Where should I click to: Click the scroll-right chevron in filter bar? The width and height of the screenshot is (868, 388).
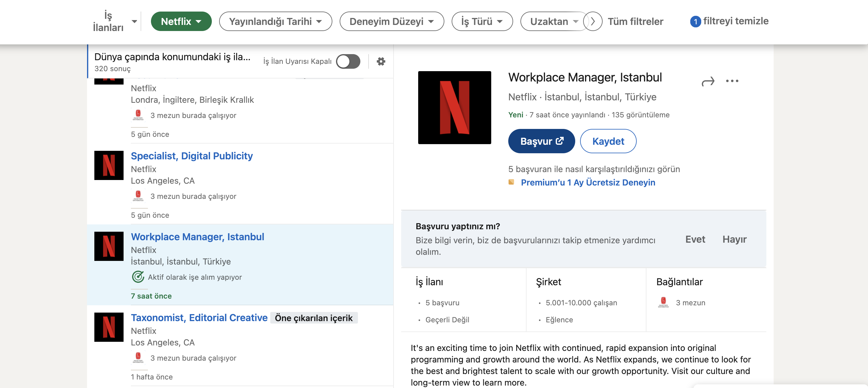click(593, 22)
